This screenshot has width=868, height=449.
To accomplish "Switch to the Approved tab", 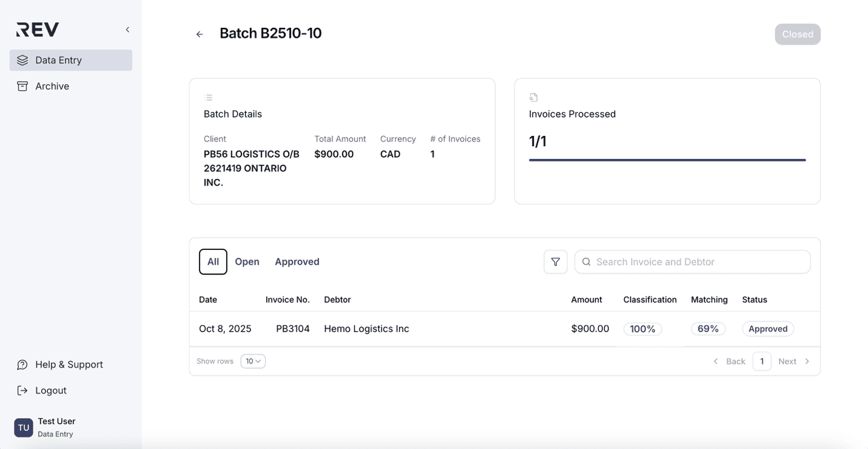I will click(x=297, y=262).
